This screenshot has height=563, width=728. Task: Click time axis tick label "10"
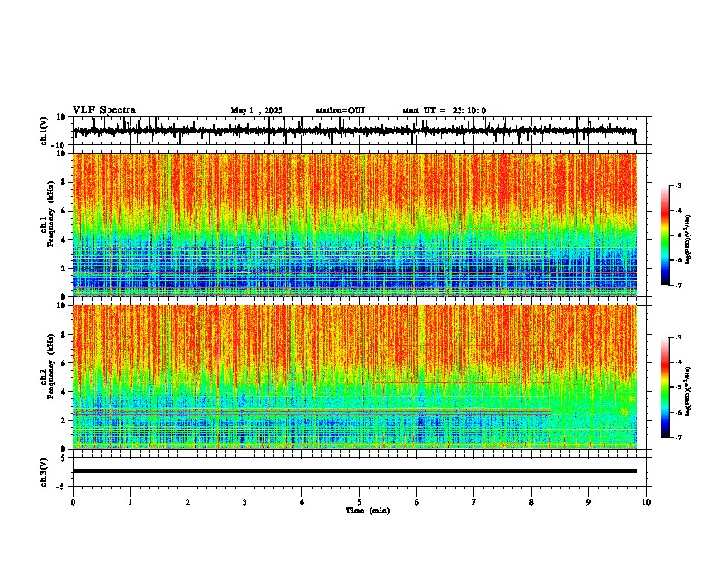[x=646, y=502]
